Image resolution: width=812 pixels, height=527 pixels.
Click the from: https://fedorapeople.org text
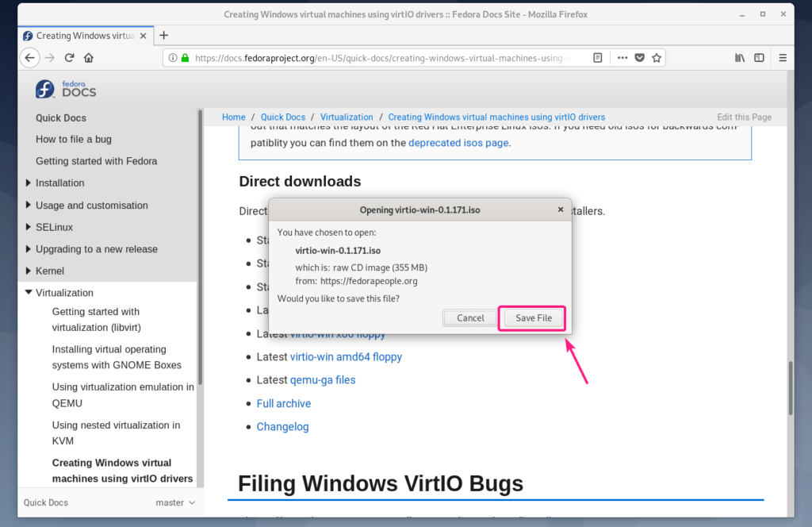356,281
